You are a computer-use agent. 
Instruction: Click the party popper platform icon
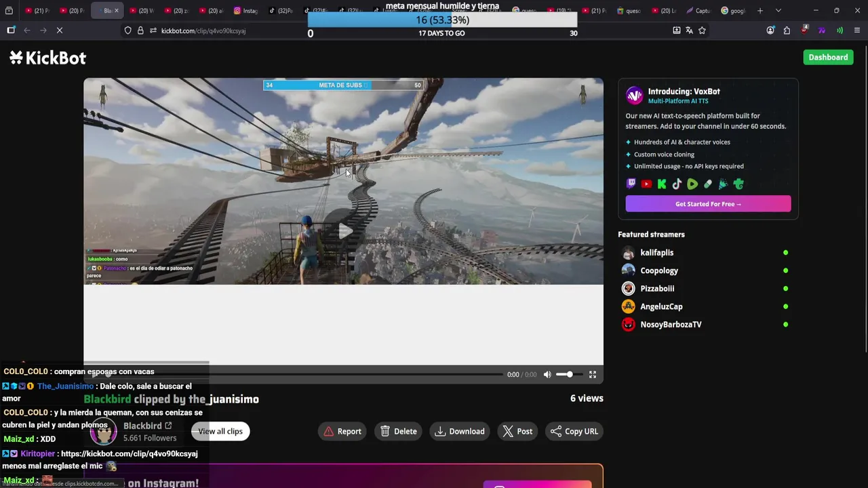point(723,184)
